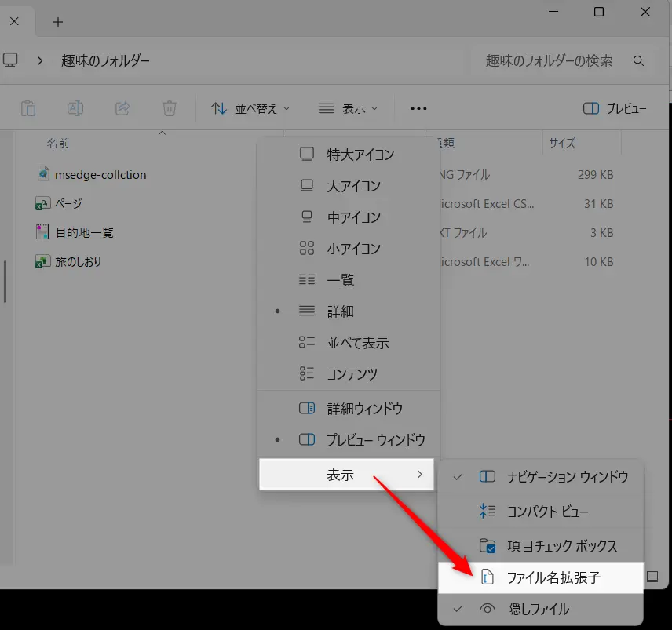The height and width of the screenshot is (630, 672).
Task: Open the 並べ替え sort dropdown
Action: (250, 108)
